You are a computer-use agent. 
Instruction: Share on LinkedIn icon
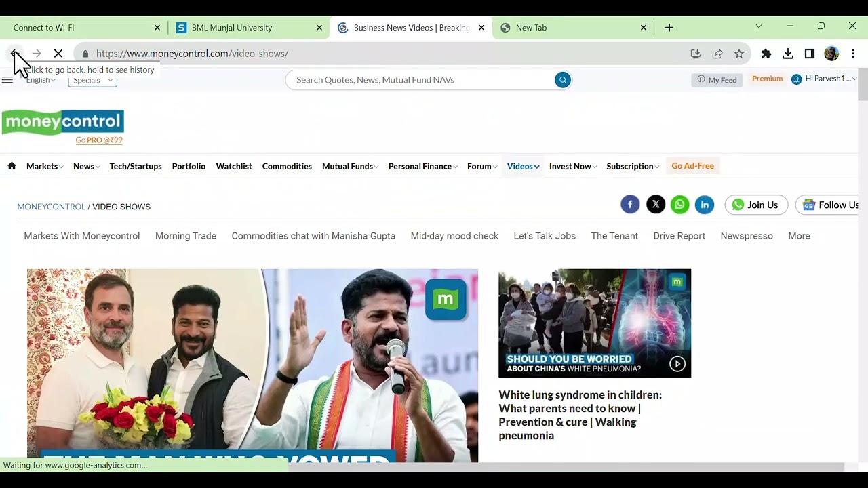point(705,205)
